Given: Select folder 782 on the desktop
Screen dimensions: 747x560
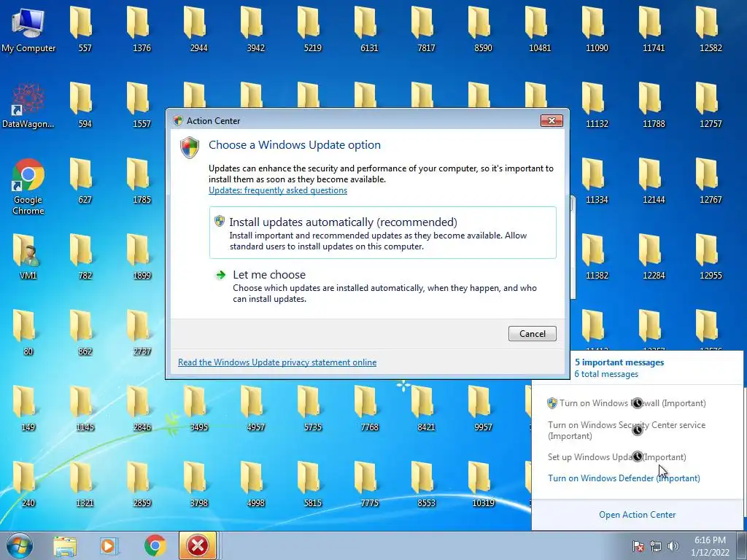Looking at the screenshot, I should (x=85, y=257).
